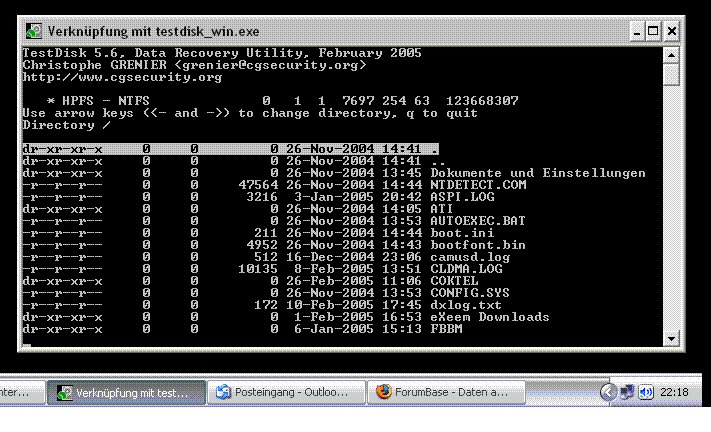Viewport: 711px width, 432px height.
Task: Open the volume speaker tray icon
Action: pyautogui.click(x=646, y=392)
